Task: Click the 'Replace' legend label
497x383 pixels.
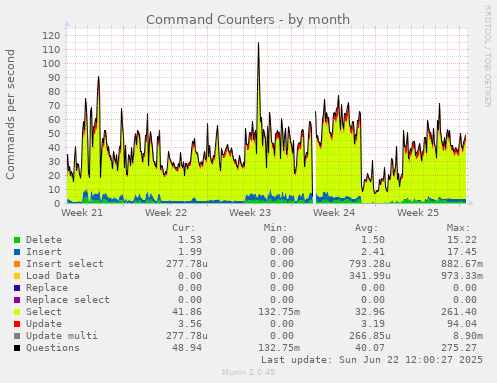Action: (x=47, y=288)
